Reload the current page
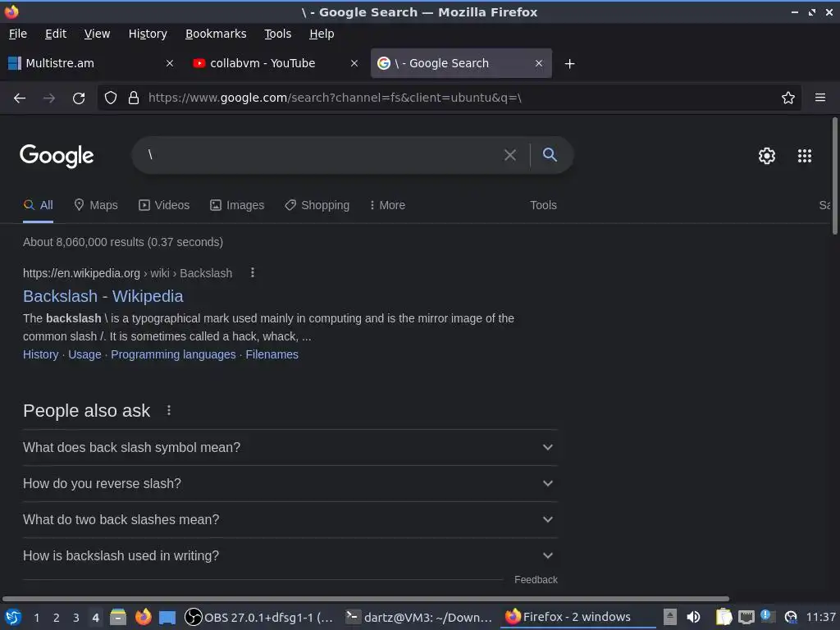 (x=79, y=98)
